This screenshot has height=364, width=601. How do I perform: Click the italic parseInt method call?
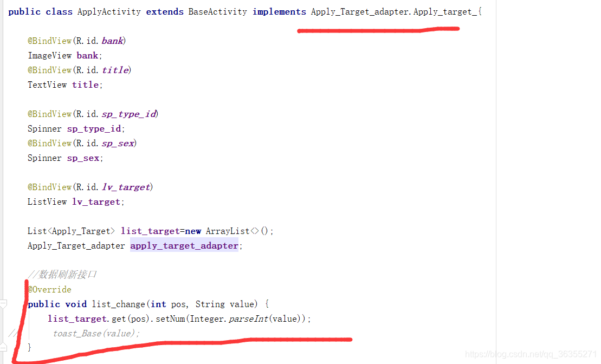pyautogui.click(x=248, y=319)
